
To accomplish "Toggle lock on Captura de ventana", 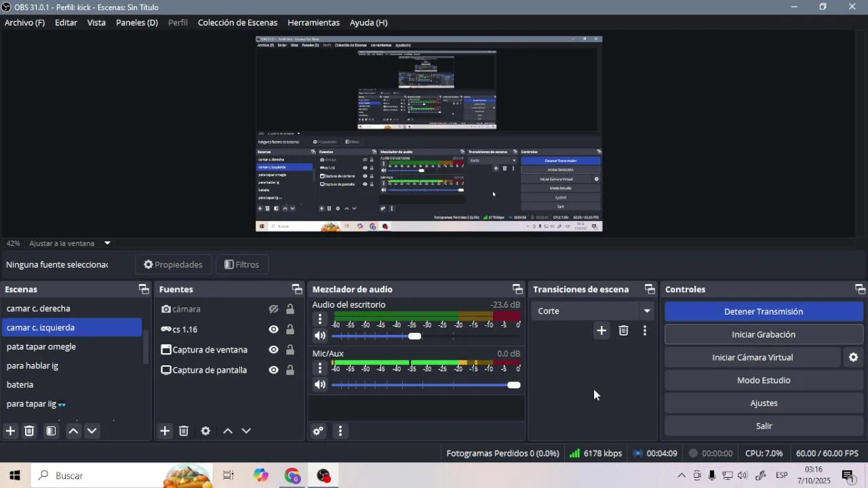I will click(x=290, y=350).
